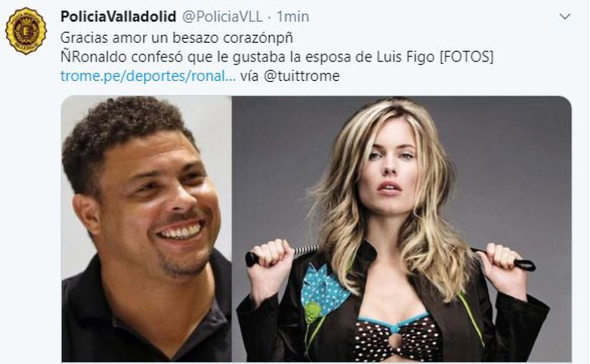Open the tweet via 1min timestamp

[293, 17]
